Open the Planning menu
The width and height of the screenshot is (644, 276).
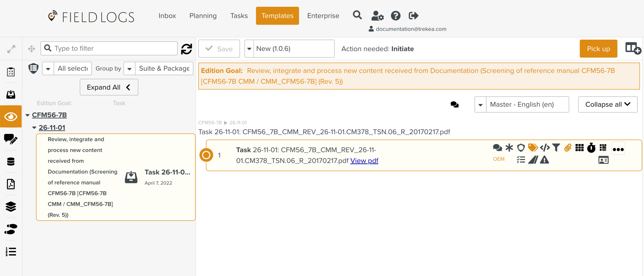coord(203,16)
